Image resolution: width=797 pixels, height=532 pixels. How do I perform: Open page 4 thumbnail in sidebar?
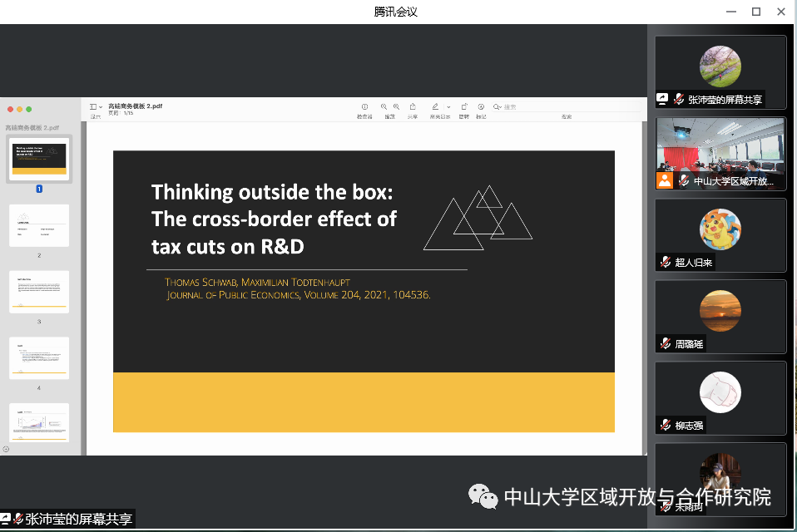(x=39, y=358)
